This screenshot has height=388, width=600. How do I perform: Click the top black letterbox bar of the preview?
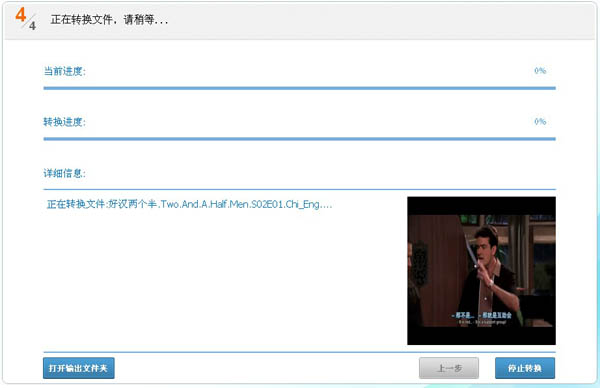[481, 206]
